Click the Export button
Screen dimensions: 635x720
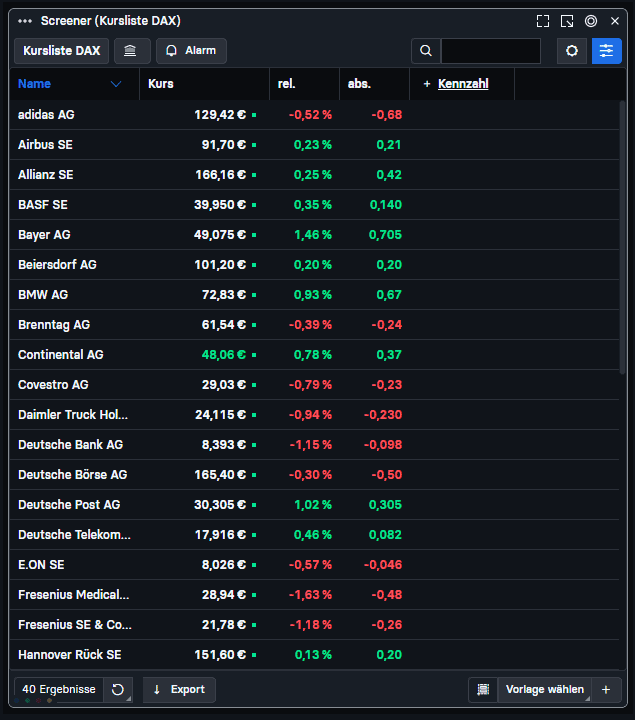click(x=179, y=690)
